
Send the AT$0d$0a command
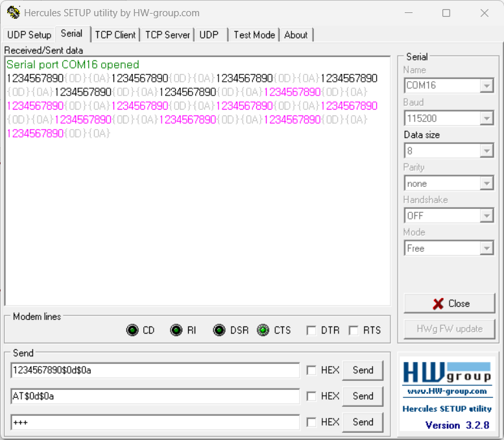click(363, 396)
